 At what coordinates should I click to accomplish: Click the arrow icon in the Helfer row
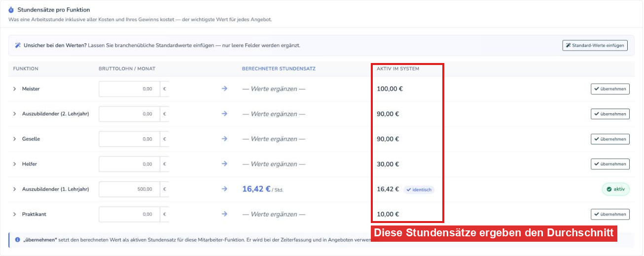tap(224, 164)
